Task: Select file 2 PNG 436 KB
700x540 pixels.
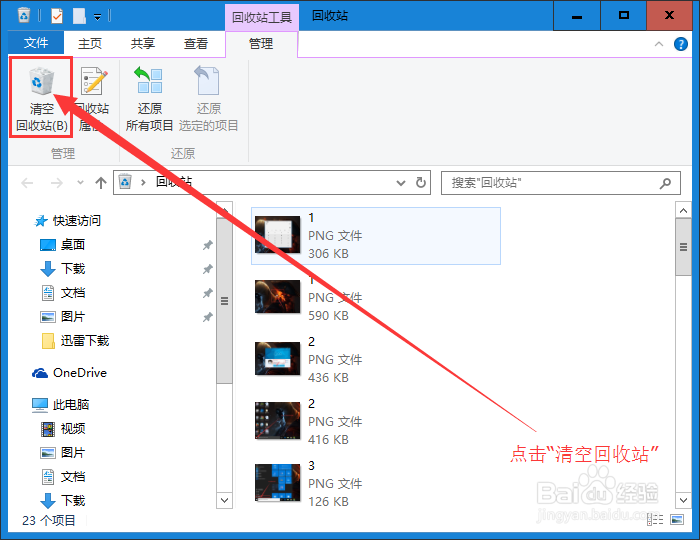Action: click(376, 360)
